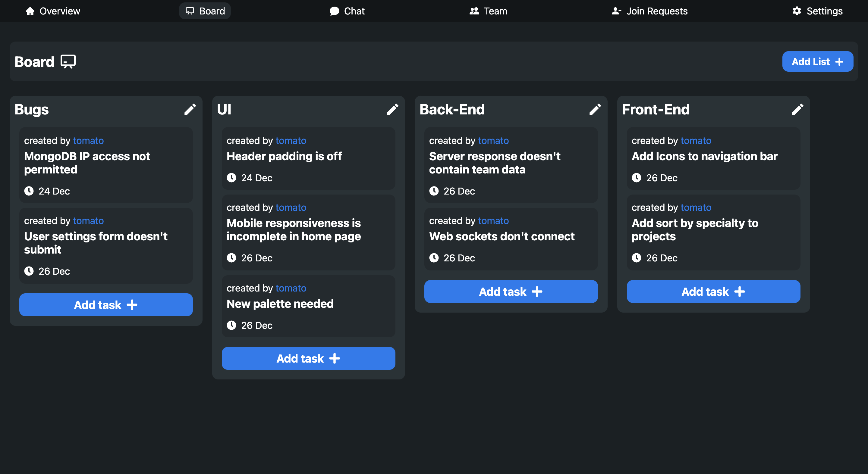
Task: Open tomato profile link on MongoDB card
Action: pos(88,140)
